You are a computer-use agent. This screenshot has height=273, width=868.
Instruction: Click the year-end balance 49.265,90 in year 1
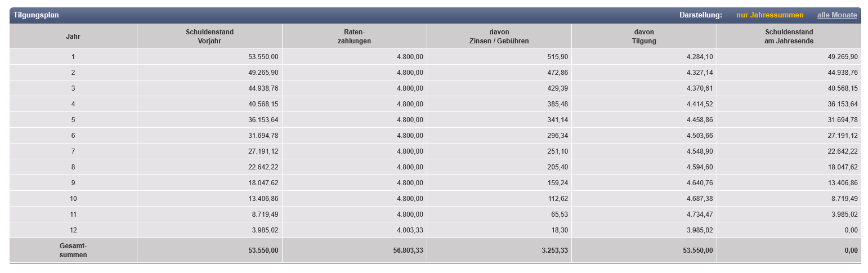[841, 57]
